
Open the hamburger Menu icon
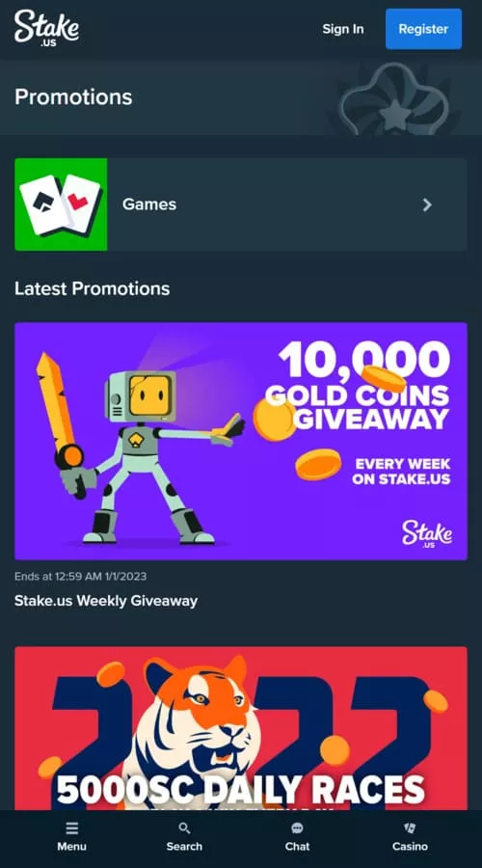tap(71, 828)
